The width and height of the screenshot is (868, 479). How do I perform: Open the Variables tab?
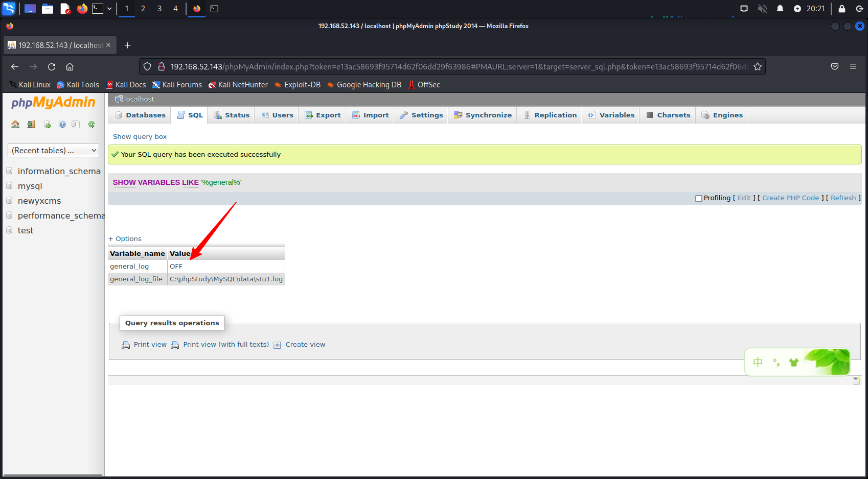(x=611, y=115)
